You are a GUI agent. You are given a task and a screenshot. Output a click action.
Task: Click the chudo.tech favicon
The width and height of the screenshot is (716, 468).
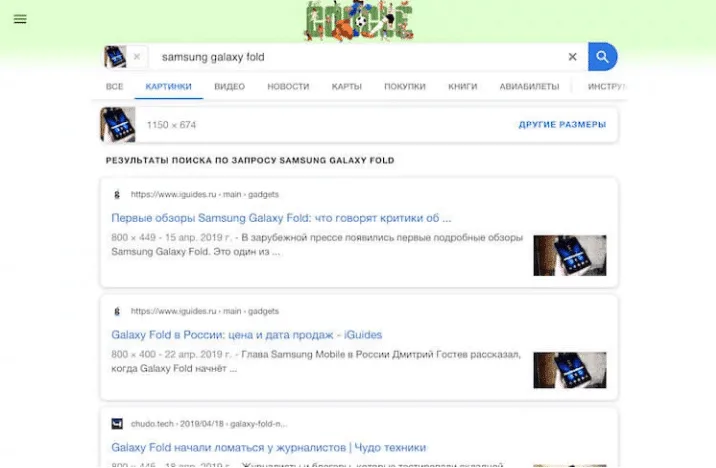pyautogui.click(x=117, y=424)
